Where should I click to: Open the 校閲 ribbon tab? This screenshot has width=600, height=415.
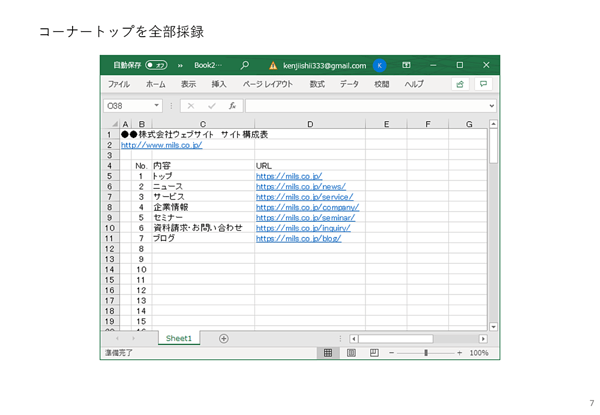coord(382,84)
